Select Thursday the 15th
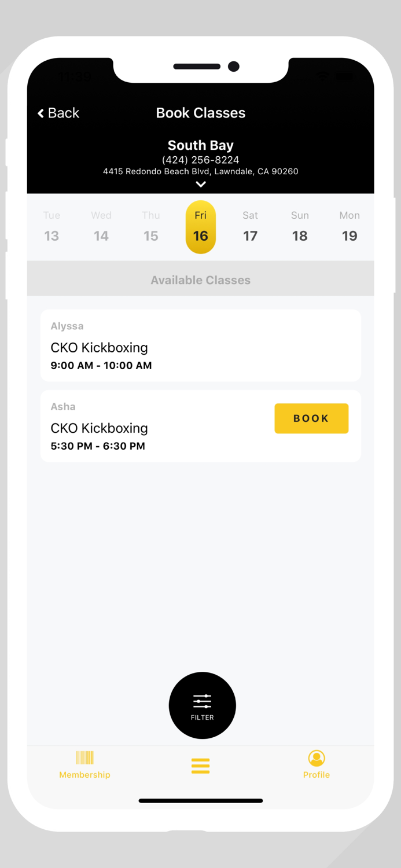Screen dimensions: 401x868 click(150, 227)
